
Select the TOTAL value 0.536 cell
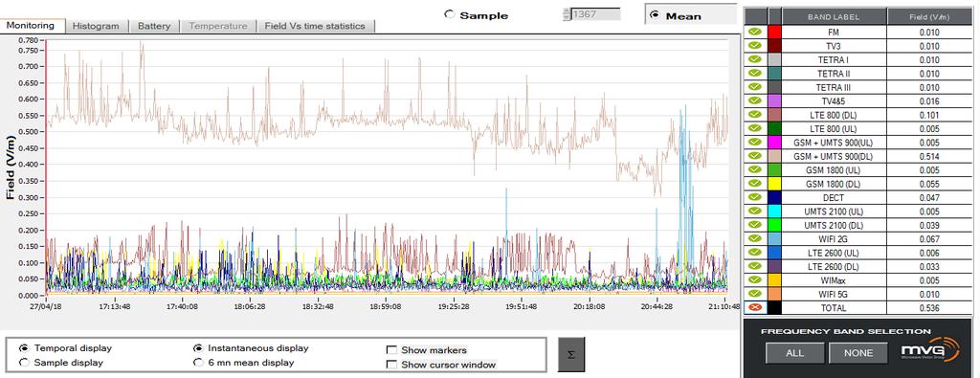[928, 307]
